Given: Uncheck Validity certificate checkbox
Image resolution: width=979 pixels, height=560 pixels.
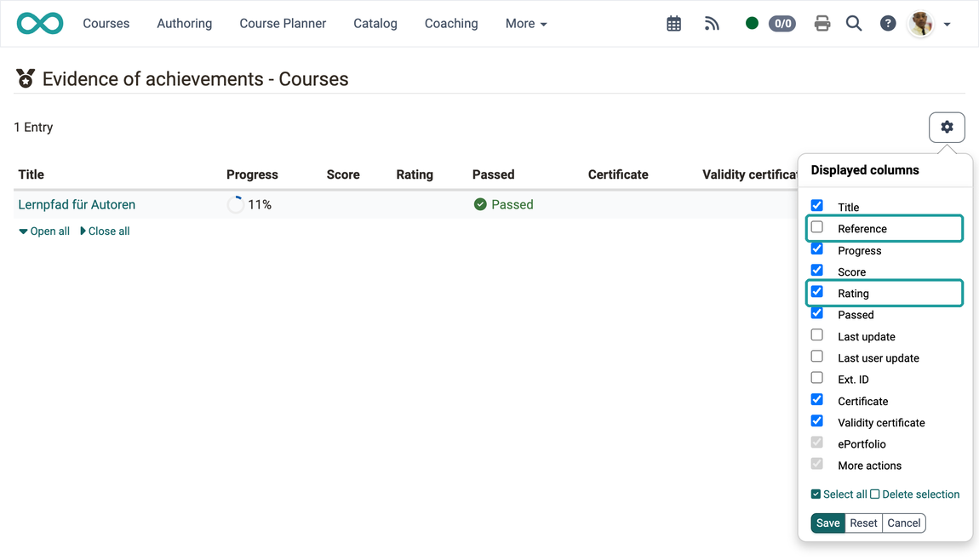Looking at the screenshot, I should (816, 420).
